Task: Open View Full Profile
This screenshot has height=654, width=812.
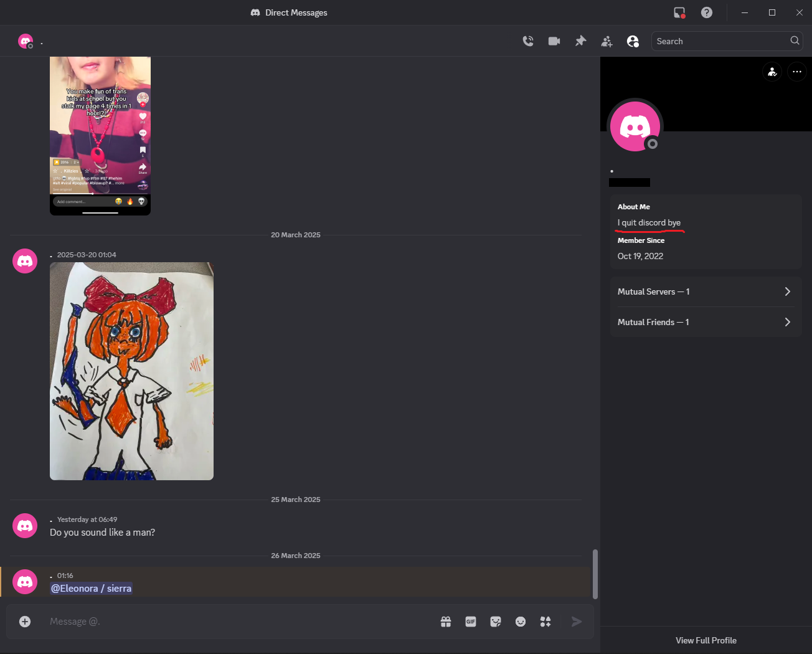Action: click(706, 640)
